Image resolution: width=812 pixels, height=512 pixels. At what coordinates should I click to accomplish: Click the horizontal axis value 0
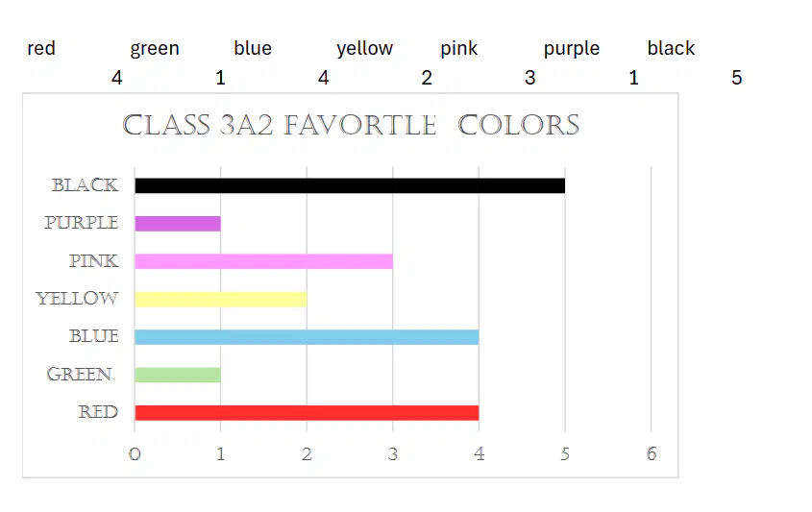click(135, 454)
